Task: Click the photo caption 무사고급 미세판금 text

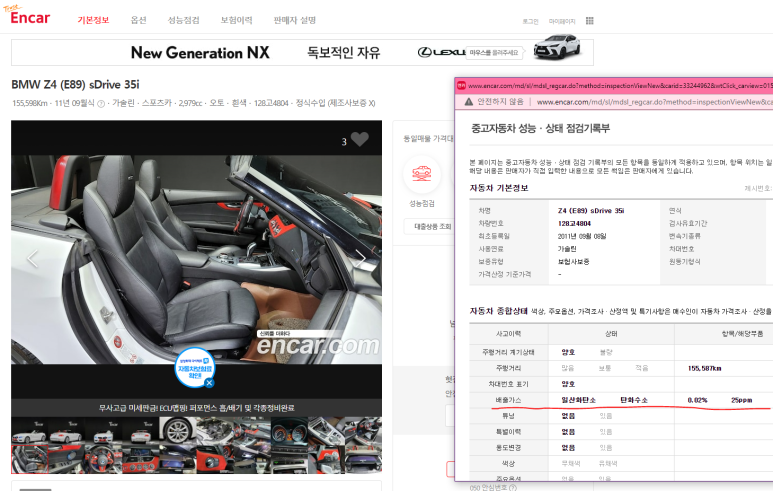Action: coord(196,408)
